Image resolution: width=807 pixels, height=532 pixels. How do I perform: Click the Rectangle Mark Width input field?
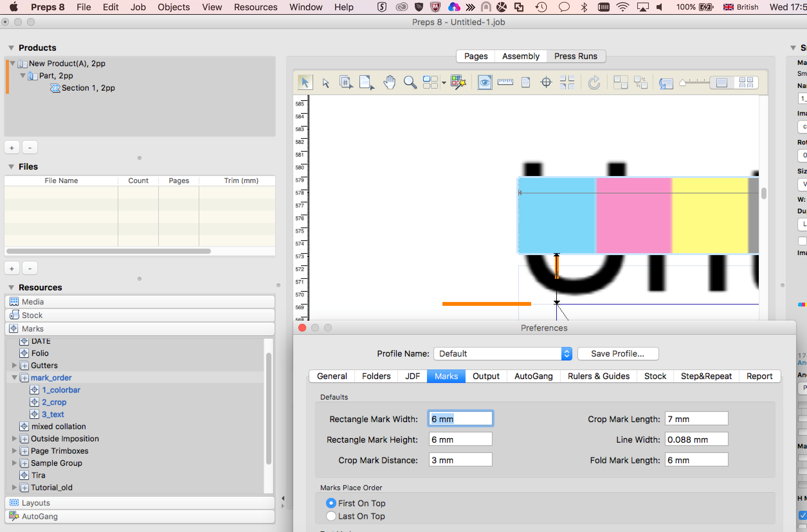point(460,419)
